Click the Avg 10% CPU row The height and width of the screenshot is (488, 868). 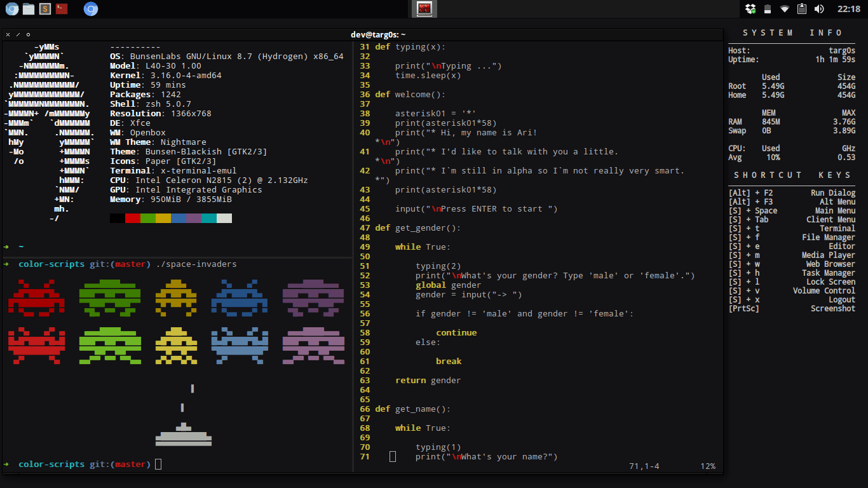792,158
